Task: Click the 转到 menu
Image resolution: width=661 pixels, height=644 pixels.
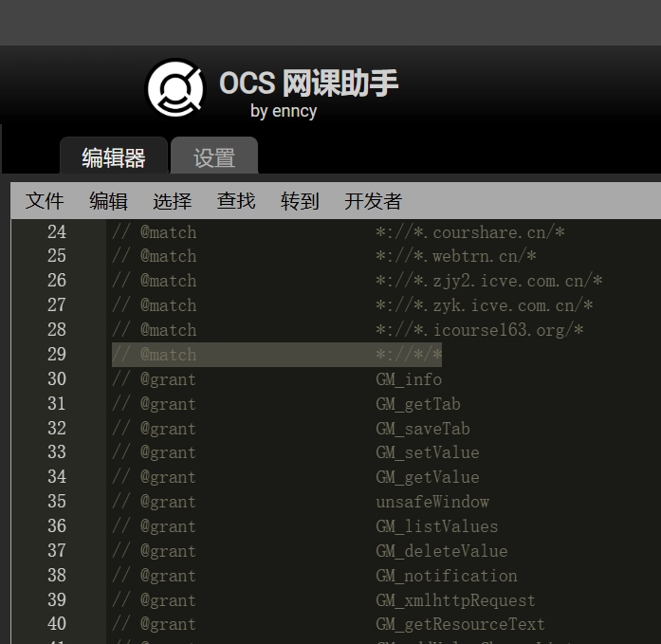Action: click(x=300, y=201)
